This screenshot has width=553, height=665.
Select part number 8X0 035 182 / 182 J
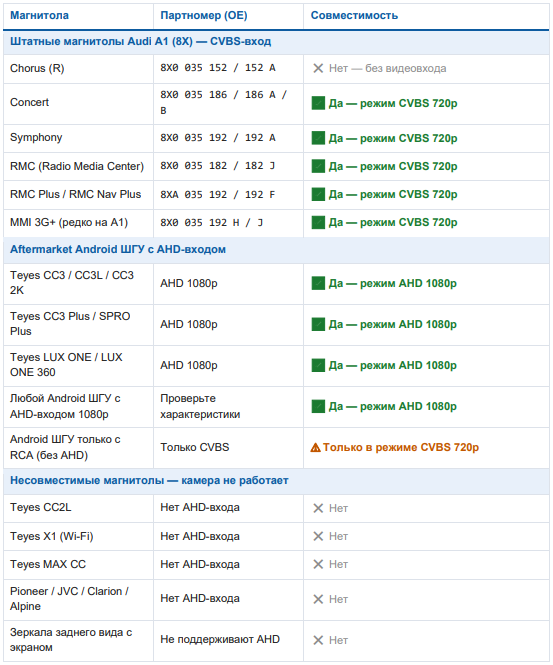point(218,166)
